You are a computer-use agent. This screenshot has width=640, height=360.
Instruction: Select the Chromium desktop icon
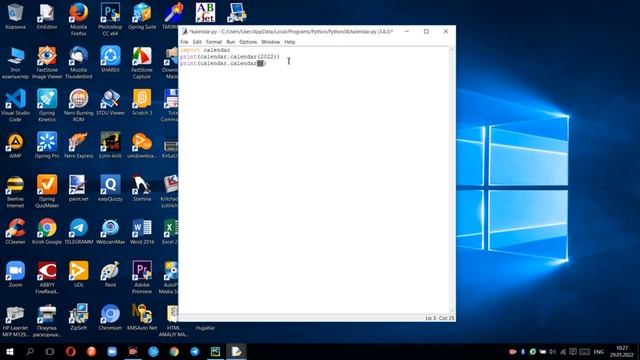110,317
